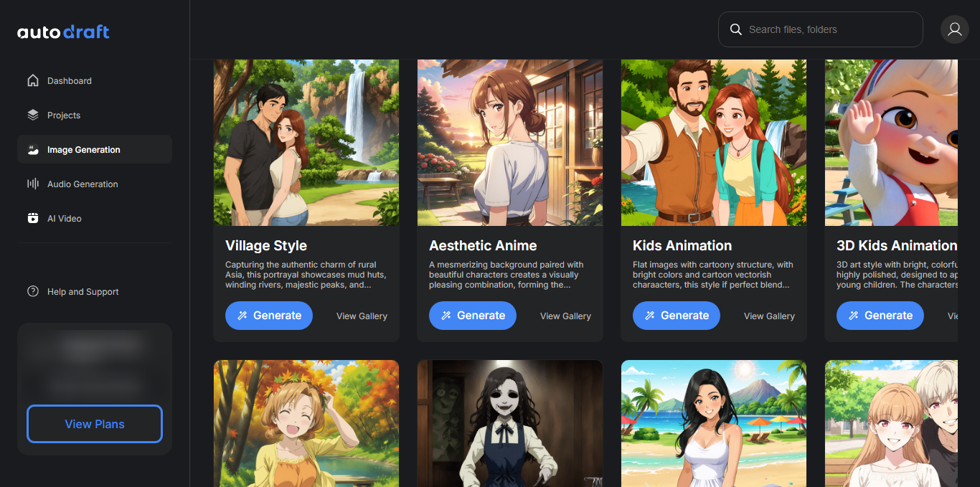980x487 pixels.
Task: Click the Image Generation sidebar icon
Action: pos(32,149)
